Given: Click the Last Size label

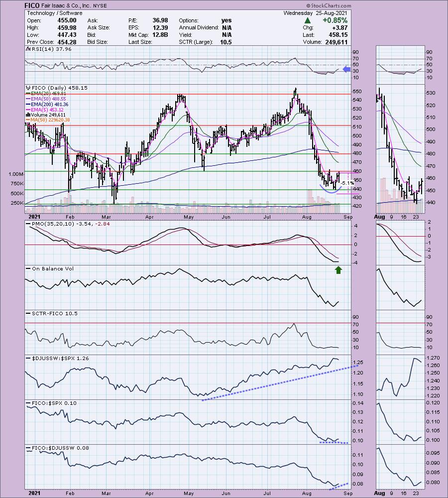Looking at the screenshot, I should click(x=140, y=42).
